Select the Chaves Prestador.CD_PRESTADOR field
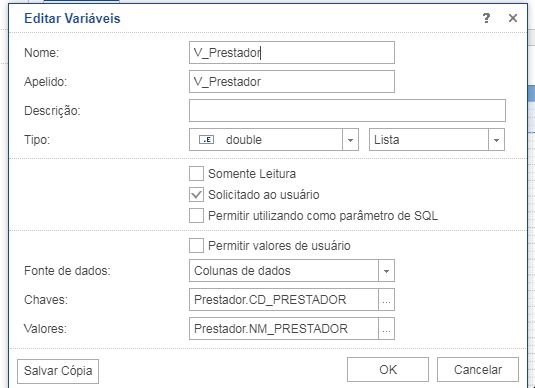Image resolution: width=535 pixels, height=388 pixels. coord(284,300)
